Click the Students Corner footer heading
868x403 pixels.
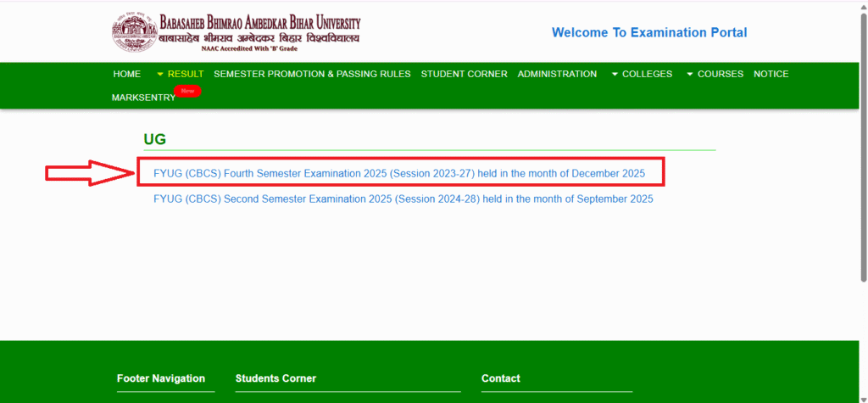click(275, 378)
